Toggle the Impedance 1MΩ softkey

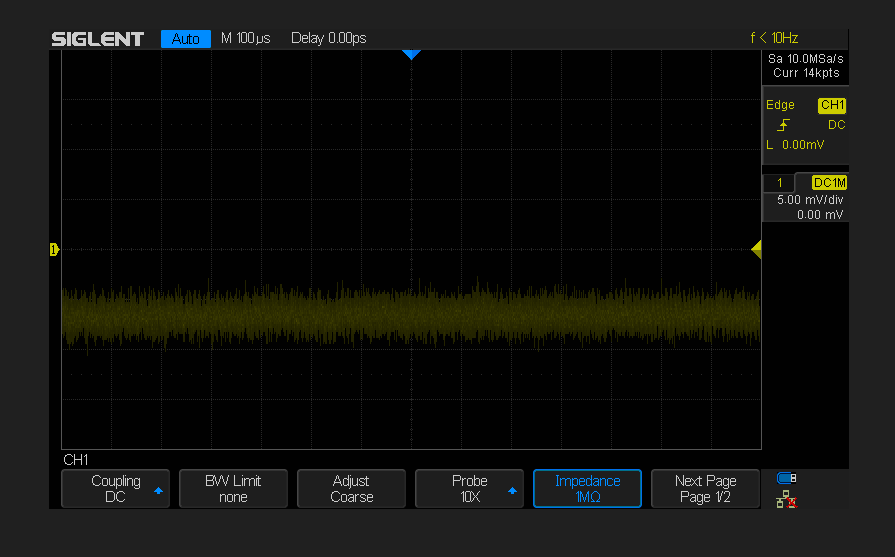[587, 489]
